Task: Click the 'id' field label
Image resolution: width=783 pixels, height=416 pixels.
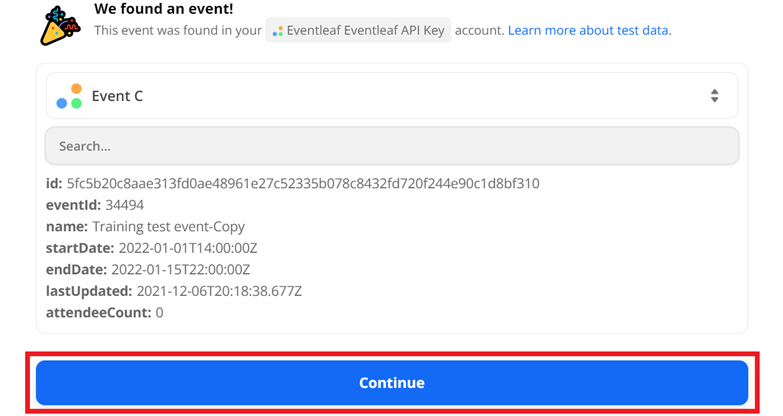Action: pos(54,184)
